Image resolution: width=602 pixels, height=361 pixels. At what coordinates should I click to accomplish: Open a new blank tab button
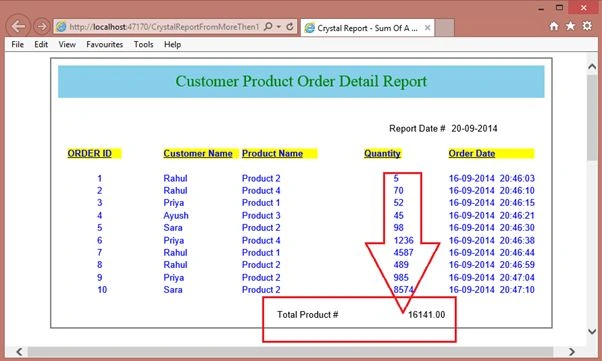click(x=445, y=28)
